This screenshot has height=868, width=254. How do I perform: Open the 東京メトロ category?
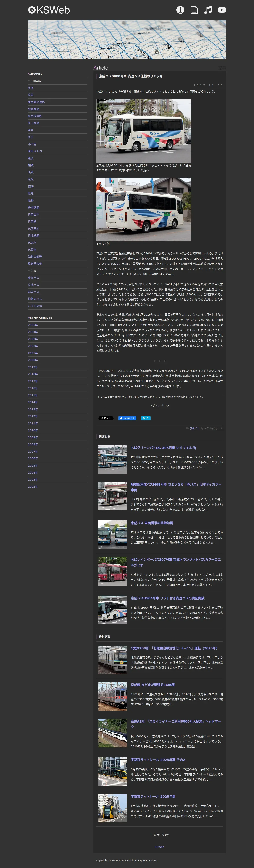click(x=35, y=151)
